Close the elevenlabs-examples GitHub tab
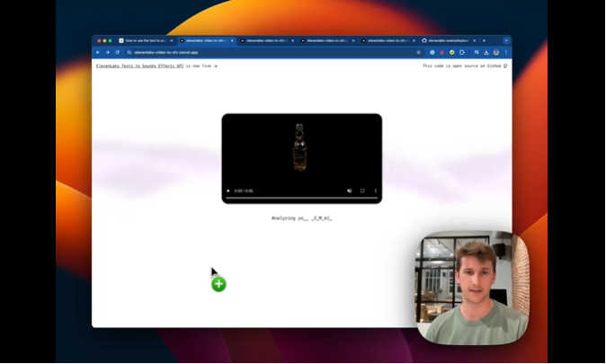The width and height of the screenshot is (606, 364). (x=474, y=40)
